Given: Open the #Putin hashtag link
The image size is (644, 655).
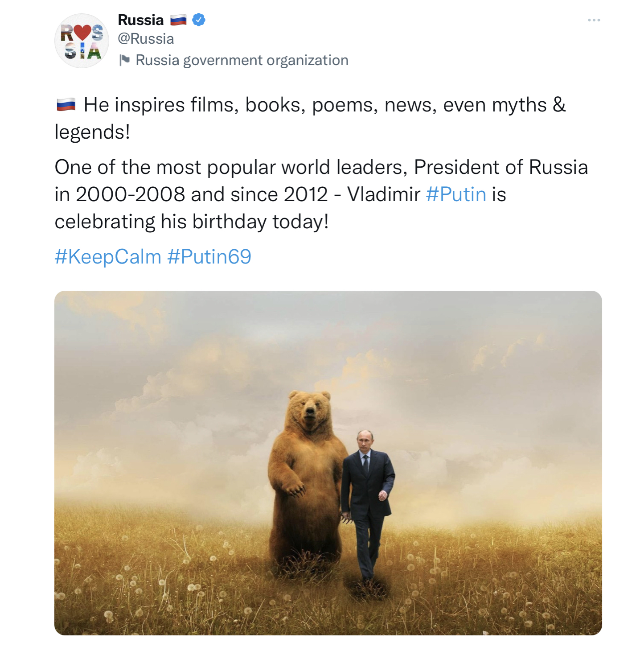Looking at the screenshot, I should [x=455, y=194].
